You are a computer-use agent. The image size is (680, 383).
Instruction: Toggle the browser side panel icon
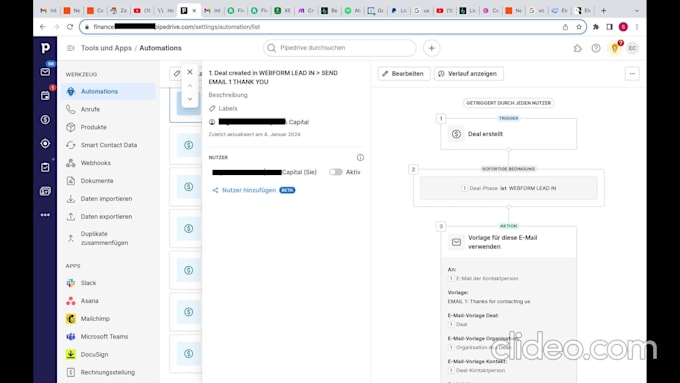point(609,27)
